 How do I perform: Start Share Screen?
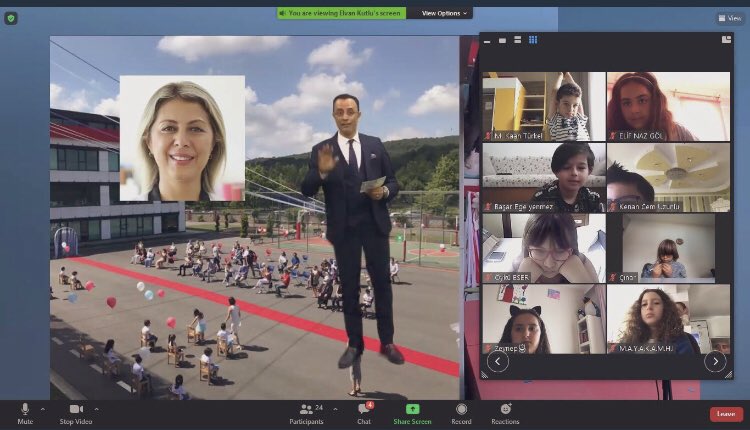pos(412,414)
